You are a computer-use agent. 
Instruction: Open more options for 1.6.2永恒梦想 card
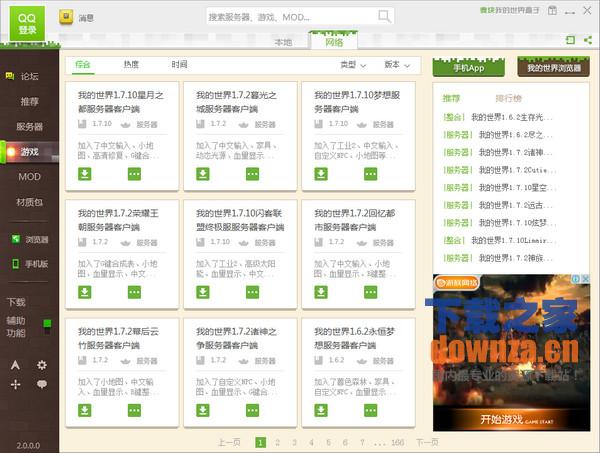coord(370,411)
